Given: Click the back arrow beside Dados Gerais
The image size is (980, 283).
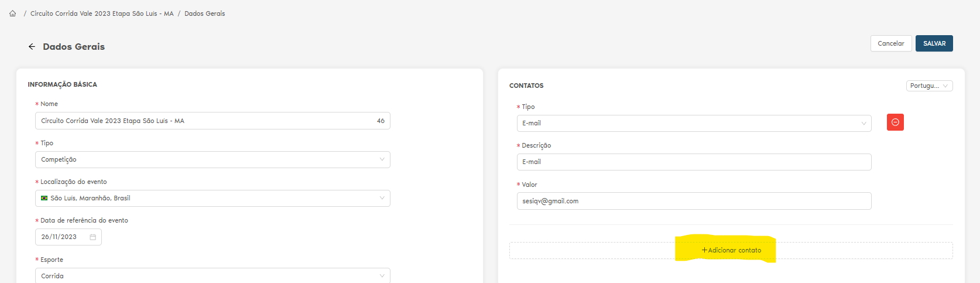Looking at the screenshot, I should (x=32, y=47).
